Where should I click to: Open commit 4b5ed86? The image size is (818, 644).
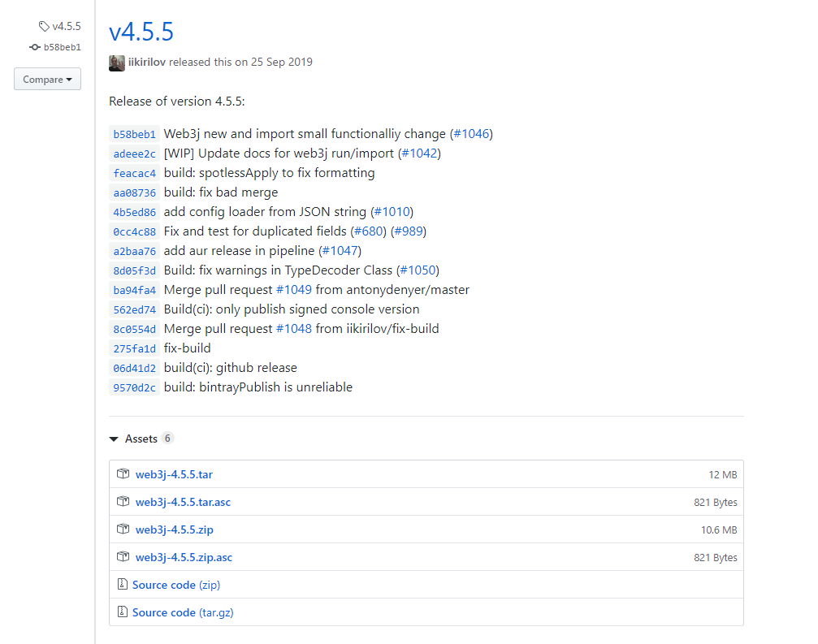pos(134,212)
